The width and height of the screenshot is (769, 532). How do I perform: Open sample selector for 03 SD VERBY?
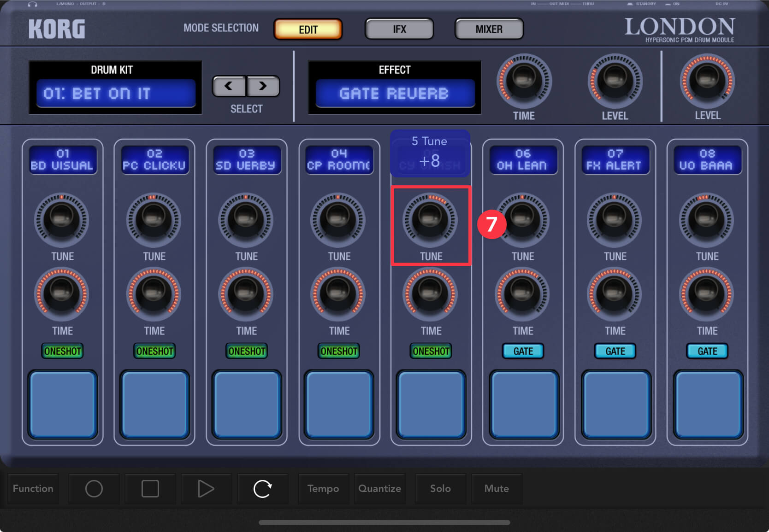pos(246,160)
